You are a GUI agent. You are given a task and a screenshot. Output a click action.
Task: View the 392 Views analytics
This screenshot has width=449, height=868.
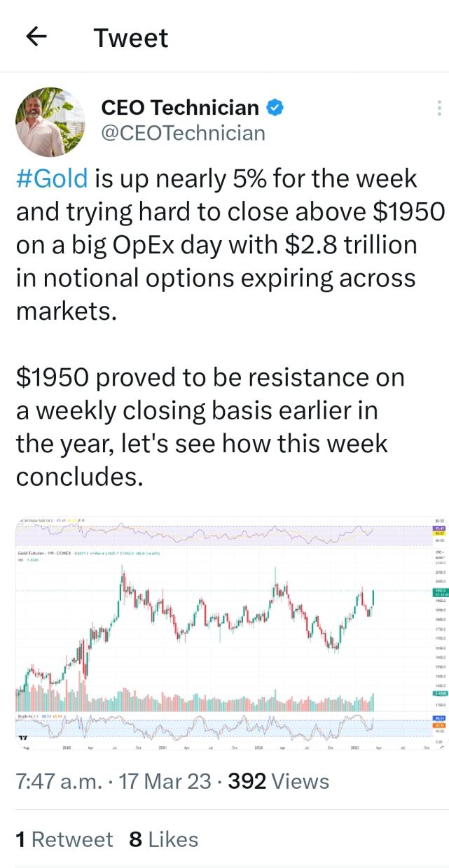click(x=278, y=781)
